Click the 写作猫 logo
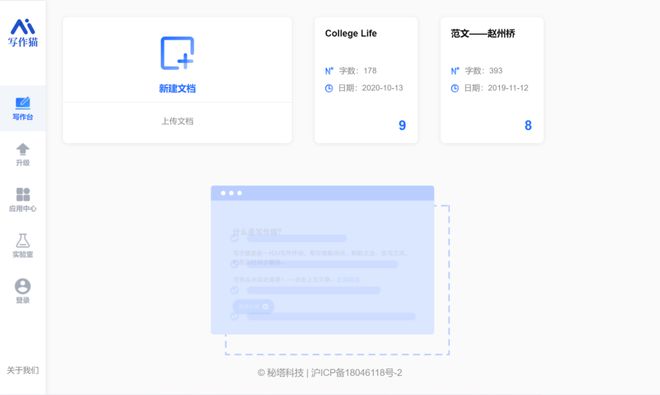Image resolution: width=660 pixels, height=395 pixels. tap(23, 32)
